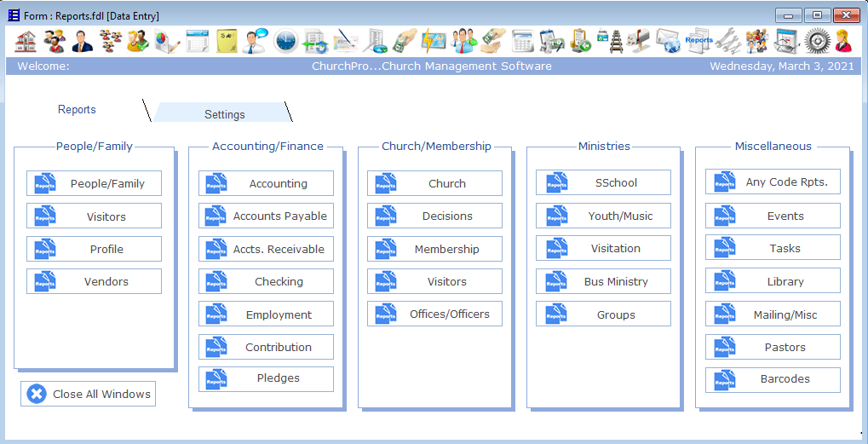Open the Youth/Music reports button
This screenshot has width=868, height=444.
[x=603, y=216]
